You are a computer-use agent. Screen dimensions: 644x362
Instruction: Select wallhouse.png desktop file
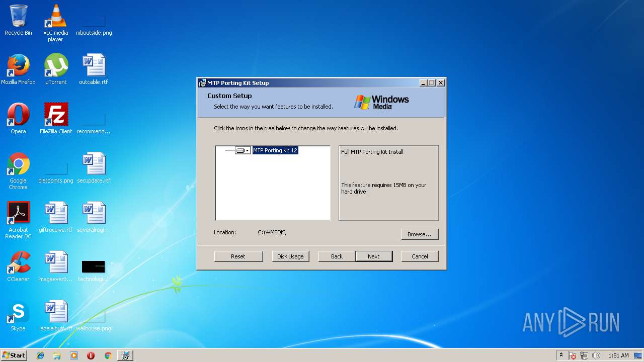pos(94,320)
